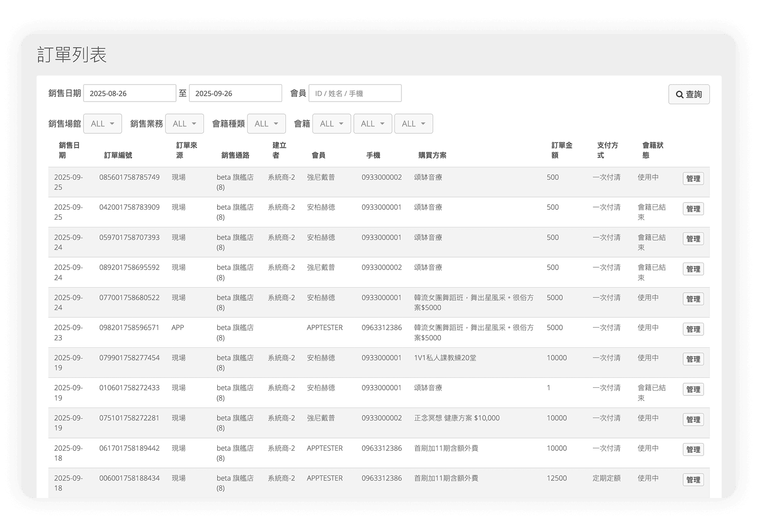757x532 pixels.
Task: Click 管理 for order 010601758272433
Action: click(x=693, y=389)
